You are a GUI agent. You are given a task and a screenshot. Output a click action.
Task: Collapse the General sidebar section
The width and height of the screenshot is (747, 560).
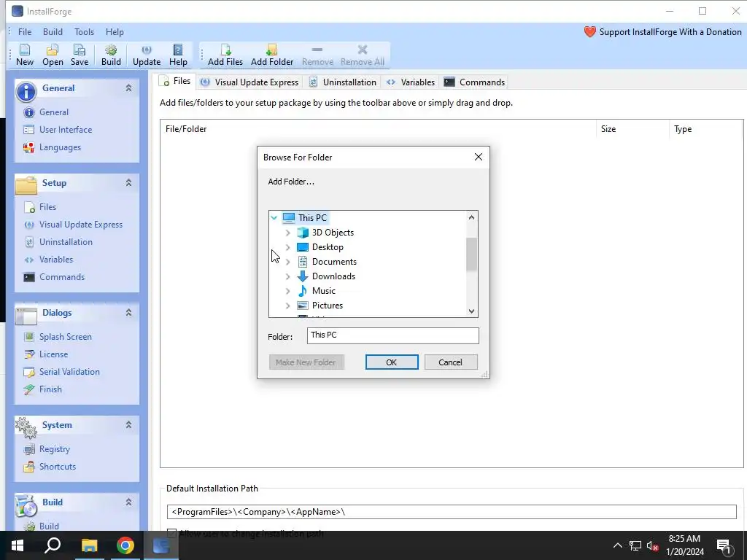(x=128, y=88)
